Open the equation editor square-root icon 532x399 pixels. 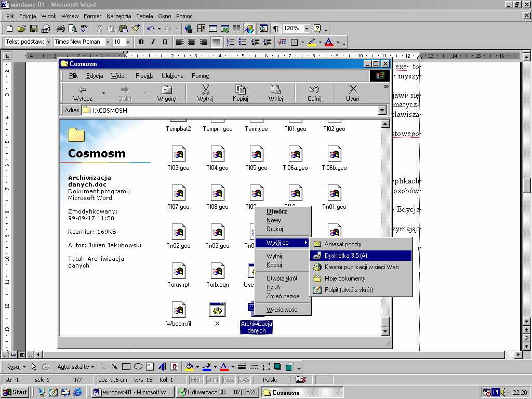pos(282,42)
